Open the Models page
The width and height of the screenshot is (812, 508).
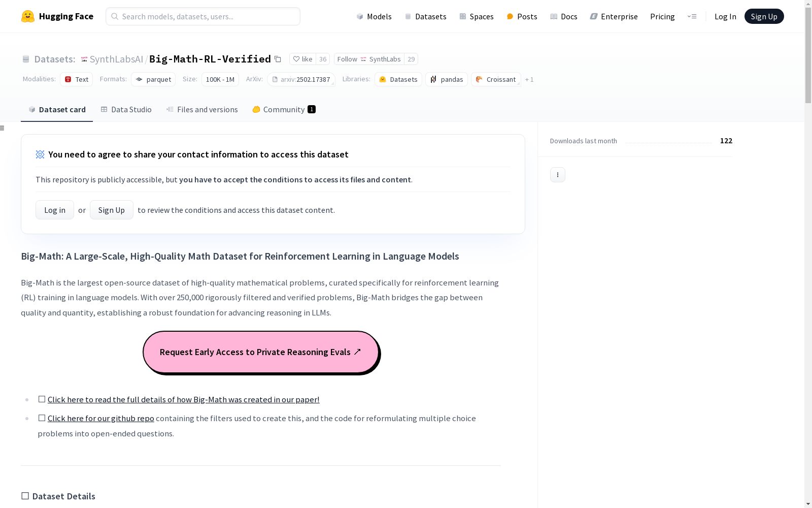[374, 16]
